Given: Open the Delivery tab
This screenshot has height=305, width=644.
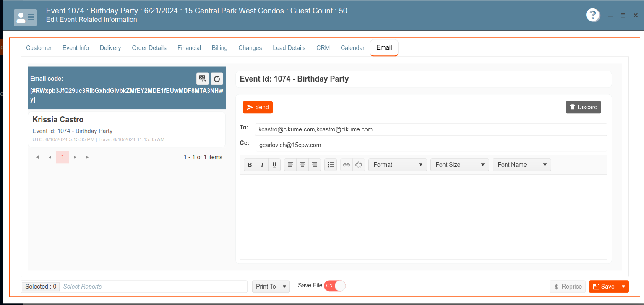Looking at the screenshot, I should tap(110, 48).
